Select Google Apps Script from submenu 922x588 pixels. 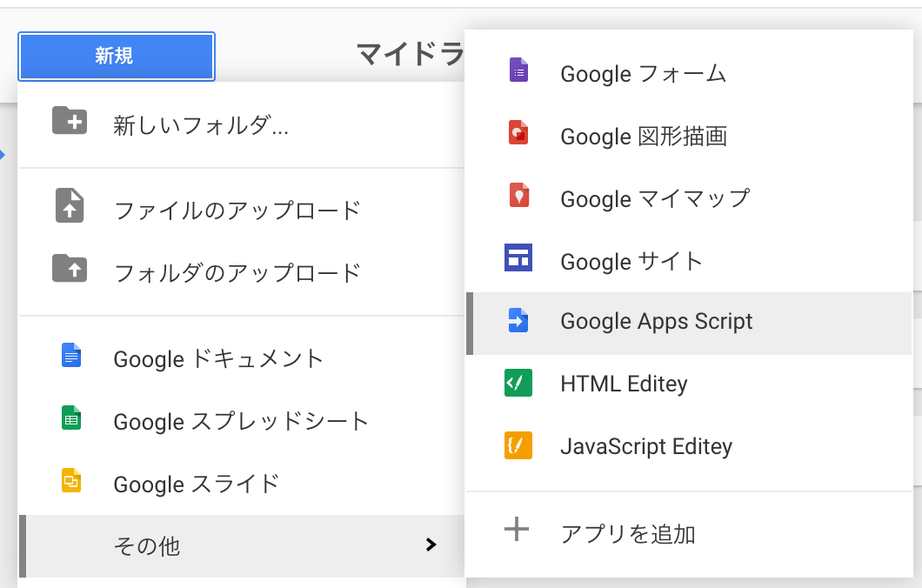click(689, 324)
